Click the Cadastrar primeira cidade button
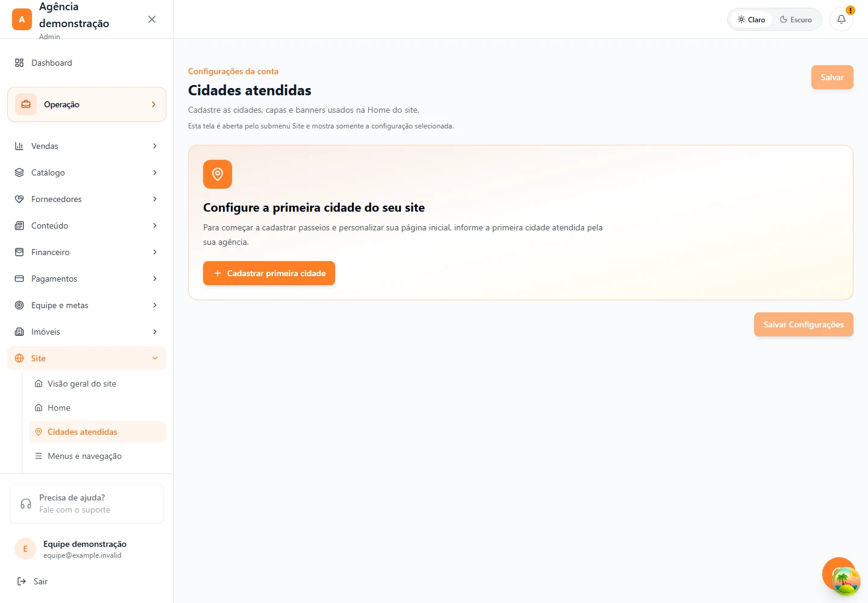Screen dimensions: 868x603 [269, 273]
